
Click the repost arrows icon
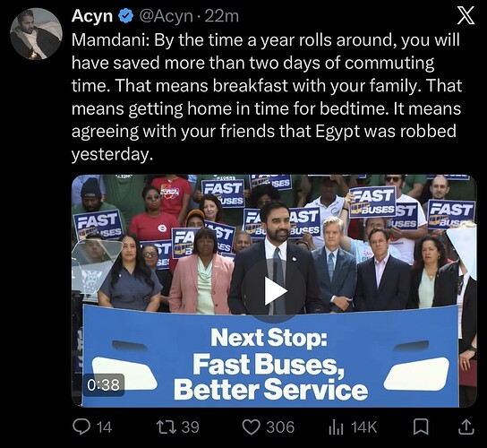point(167,426)
